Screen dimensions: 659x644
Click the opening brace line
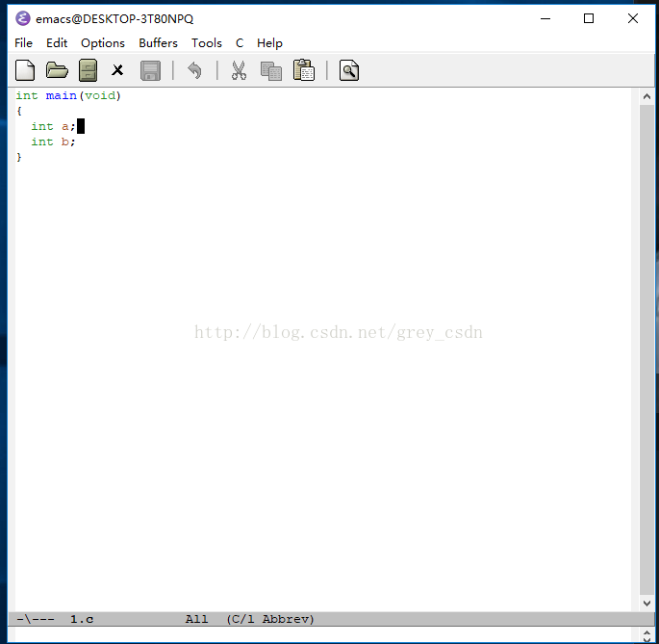[x=19, y=111]
